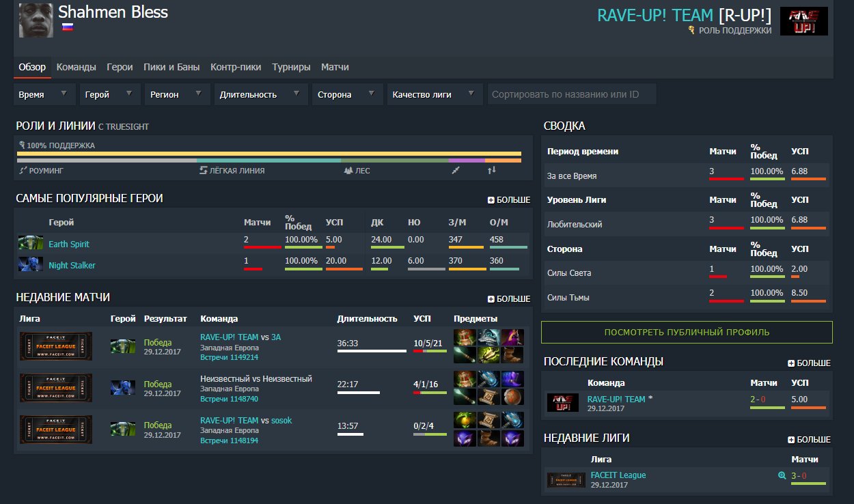
Task: Click the league name or ID search field
Action: pos(571,94)
